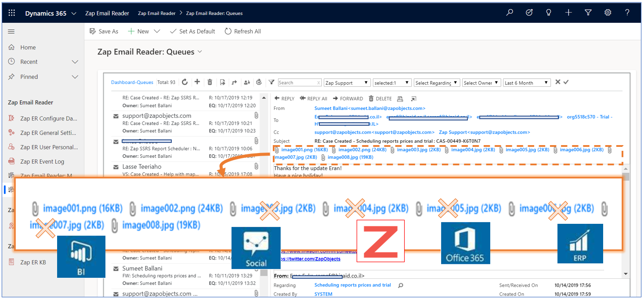Open attachment image002.png (24KB) in the header row

pyautogui.click(x=362, y=150)
